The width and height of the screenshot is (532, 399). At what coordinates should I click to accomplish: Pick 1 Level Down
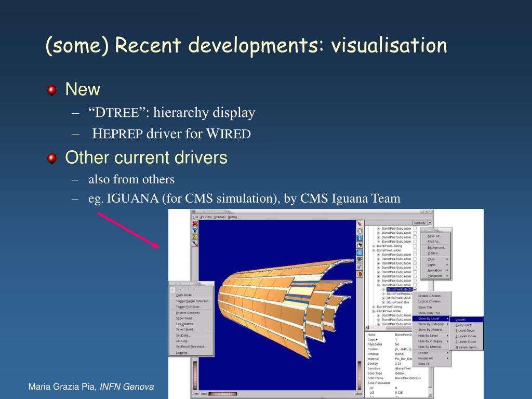(467, 330)
